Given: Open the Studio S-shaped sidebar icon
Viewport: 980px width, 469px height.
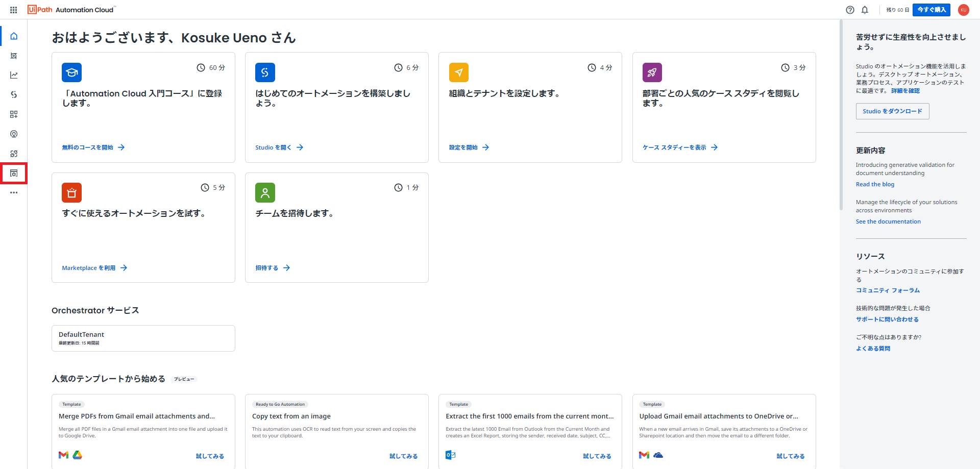Looking at the screenshot, I should (x=14, y=94).
